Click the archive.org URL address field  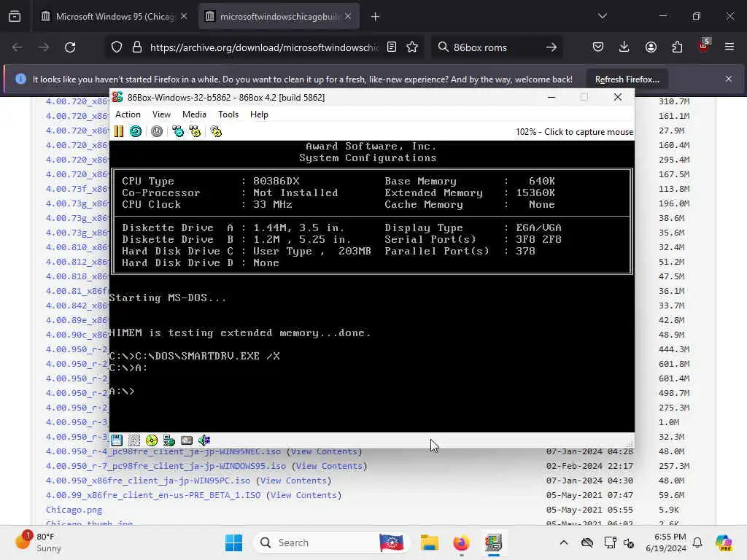(x=264, y=47)
